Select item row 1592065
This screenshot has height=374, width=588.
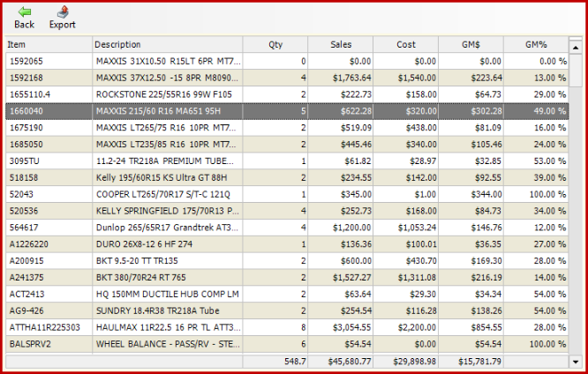click(287, 61)
